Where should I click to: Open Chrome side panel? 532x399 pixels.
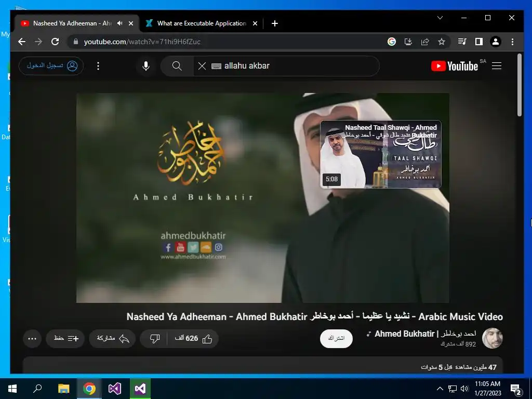478,42
